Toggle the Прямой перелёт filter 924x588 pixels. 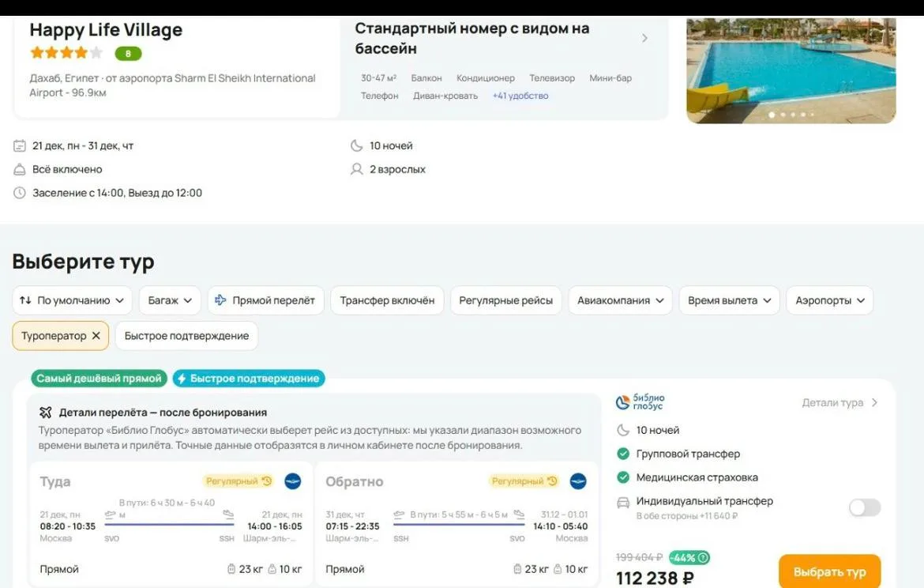266,300
